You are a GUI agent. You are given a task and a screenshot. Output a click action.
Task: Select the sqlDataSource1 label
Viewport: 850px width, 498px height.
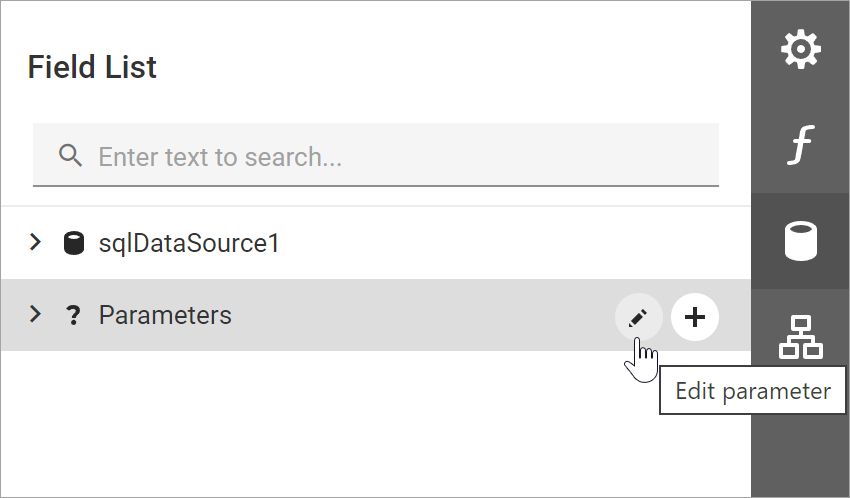pyautogui.click(x=188, y=243)
